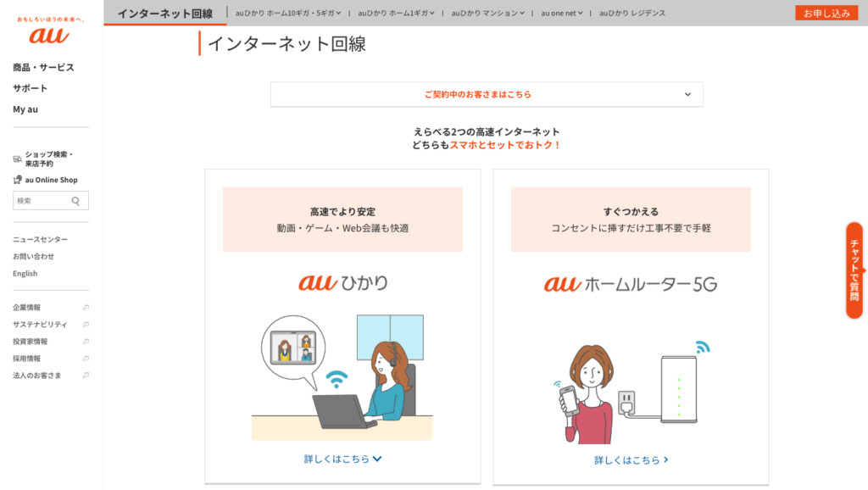Open the auひかり ホーム10ギガ・5ギガ dropdown
868x490 pixels.
tap(292, 14)
